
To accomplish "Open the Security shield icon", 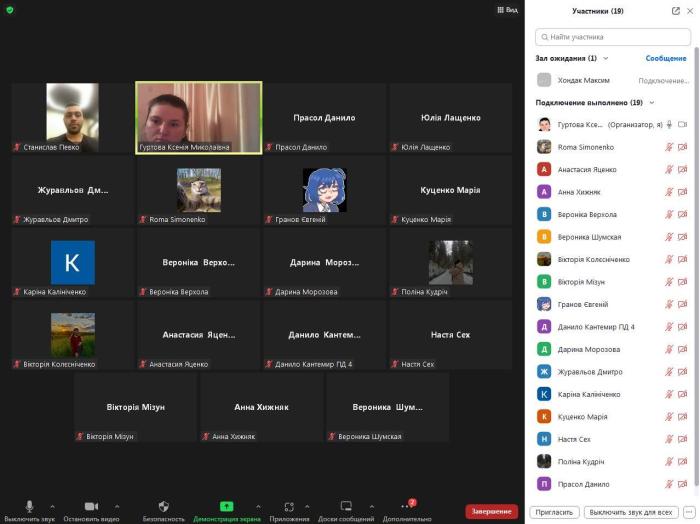I will pyautogui.click(x=163, y=506).
